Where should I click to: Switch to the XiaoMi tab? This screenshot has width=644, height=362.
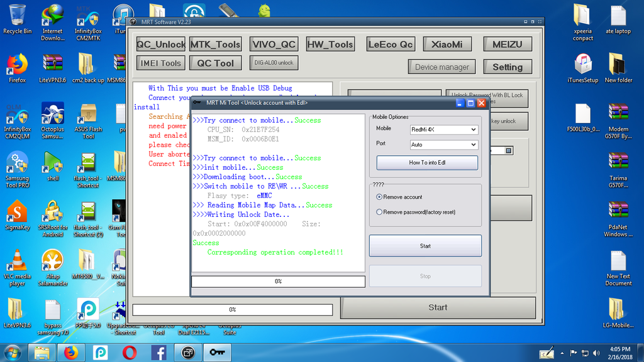click(x=447, y=44)
